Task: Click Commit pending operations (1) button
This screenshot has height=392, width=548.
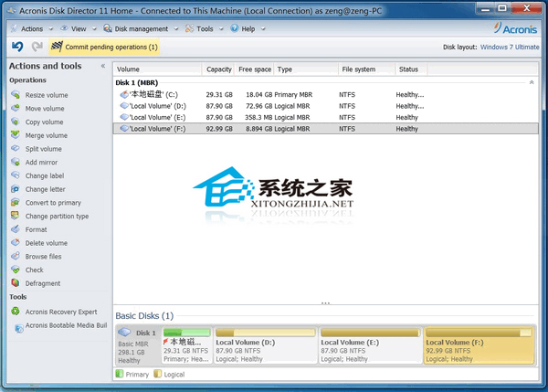Action: tap(104, 47)
